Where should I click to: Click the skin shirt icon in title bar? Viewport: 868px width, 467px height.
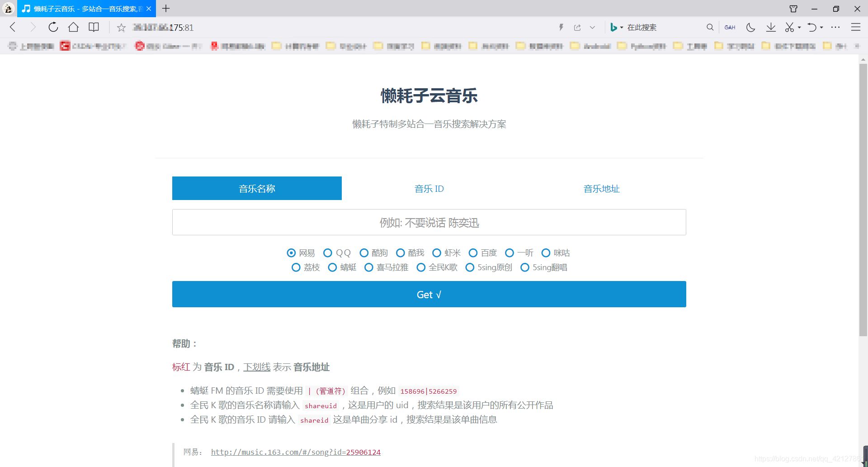click(793, 9)
